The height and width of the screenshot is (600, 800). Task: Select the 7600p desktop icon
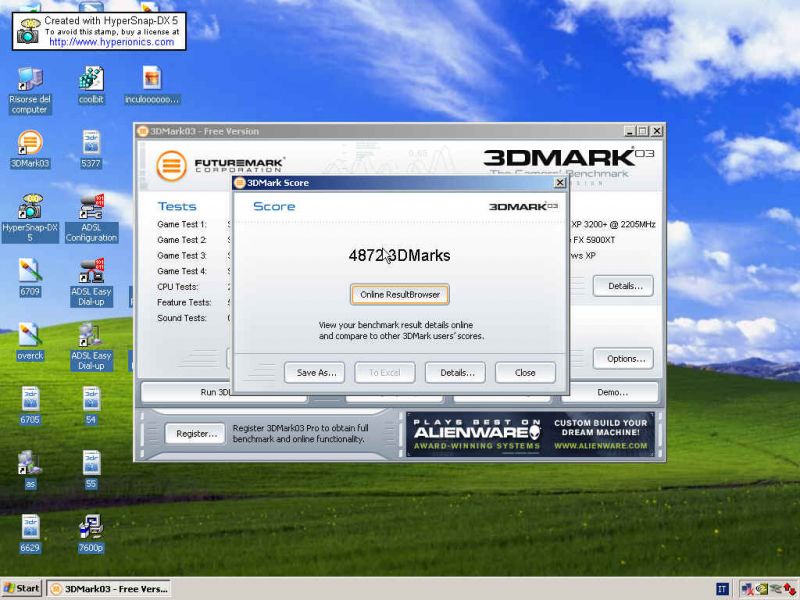coord(91,534)
